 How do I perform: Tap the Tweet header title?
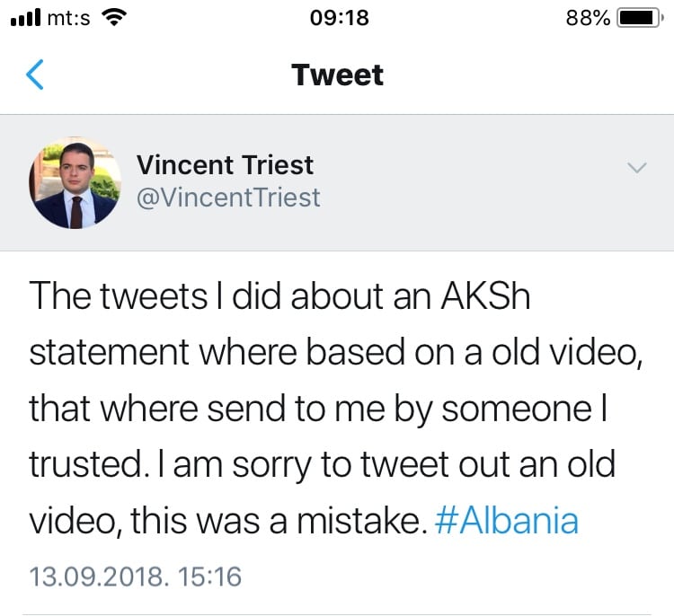337,75
